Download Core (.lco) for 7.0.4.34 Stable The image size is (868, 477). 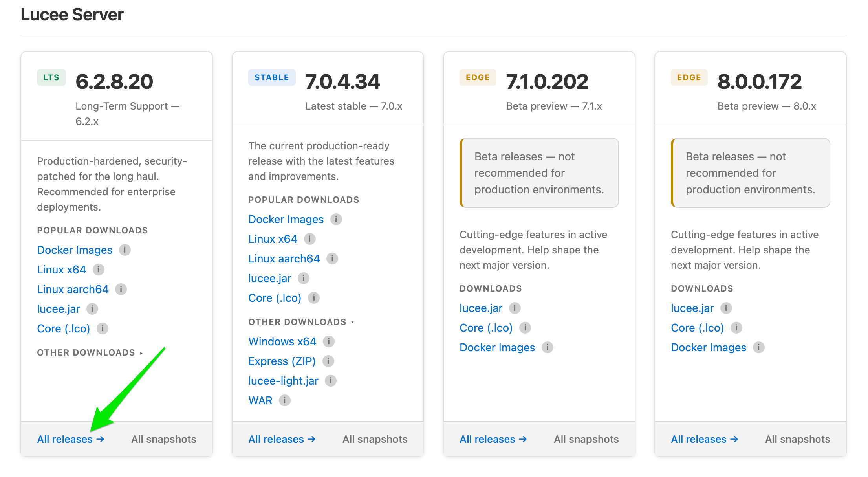click(275, 298)
